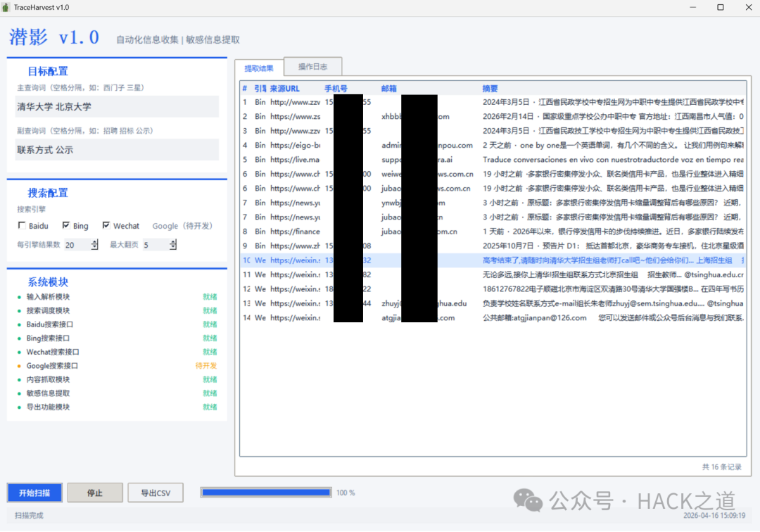Uncheck the Bing search engine checkbox
The height and width of the screenshot is (532, 760).
[x=66, y=225]
